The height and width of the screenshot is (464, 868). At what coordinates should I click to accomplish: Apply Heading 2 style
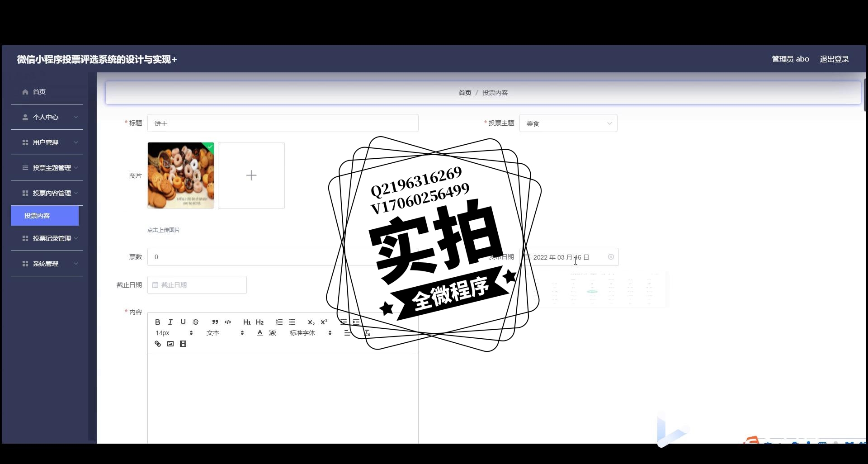click(259, 322)
